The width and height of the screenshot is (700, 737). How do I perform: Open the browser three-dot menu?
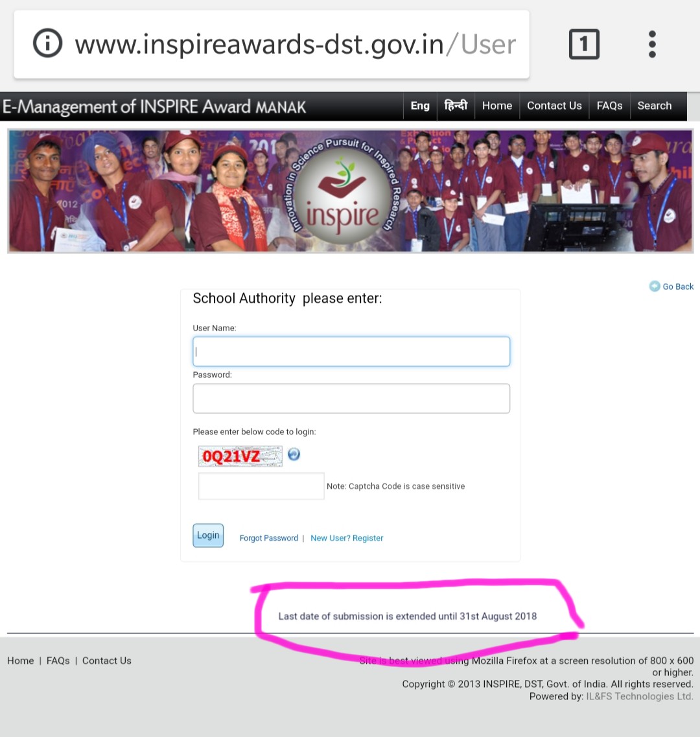tap(652, 44)
